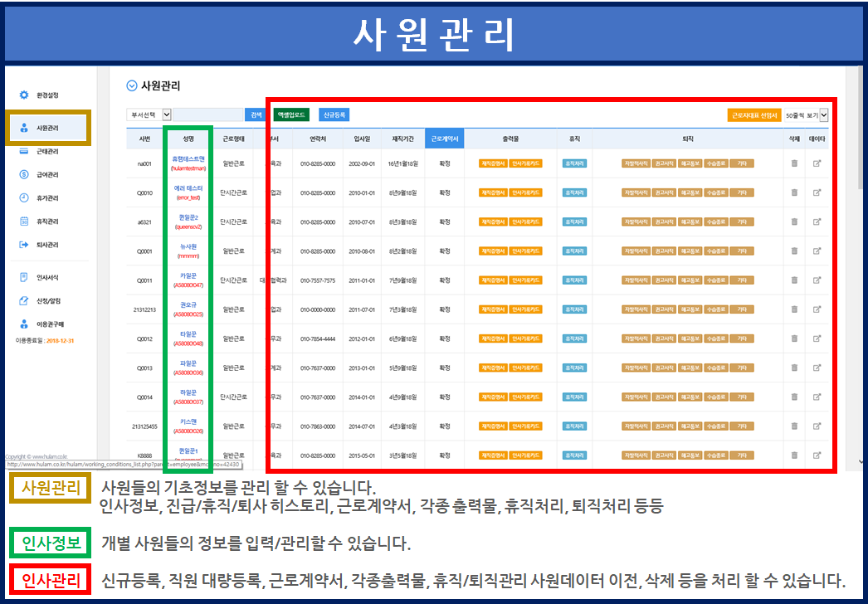Click data export icon for employee Q0010
868x604 pixels.
point(817,192)
